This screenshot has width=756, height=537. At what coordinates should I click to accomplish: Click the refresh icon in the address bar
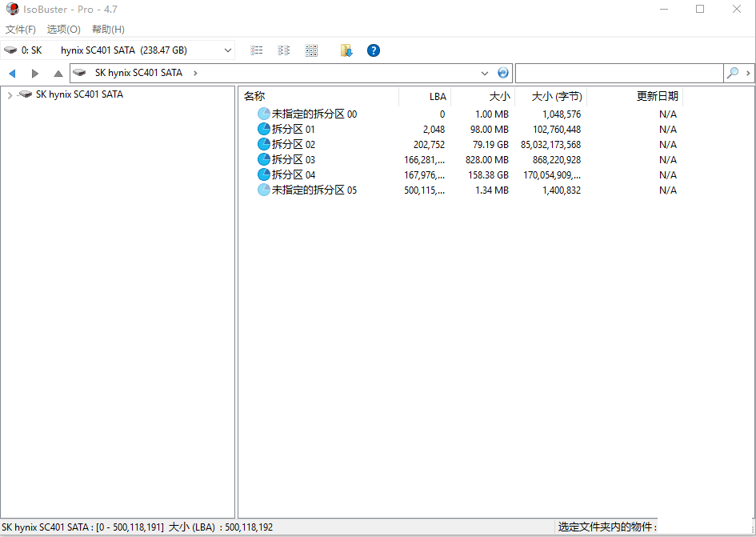point(503,73)
